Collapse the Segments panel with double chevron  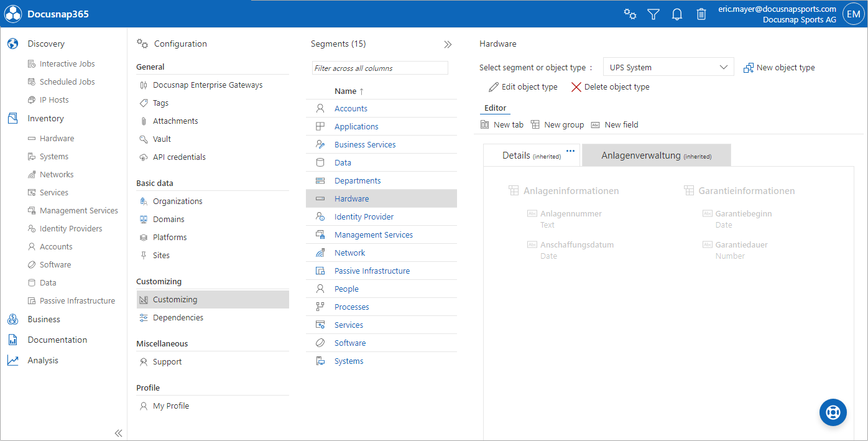448,44
